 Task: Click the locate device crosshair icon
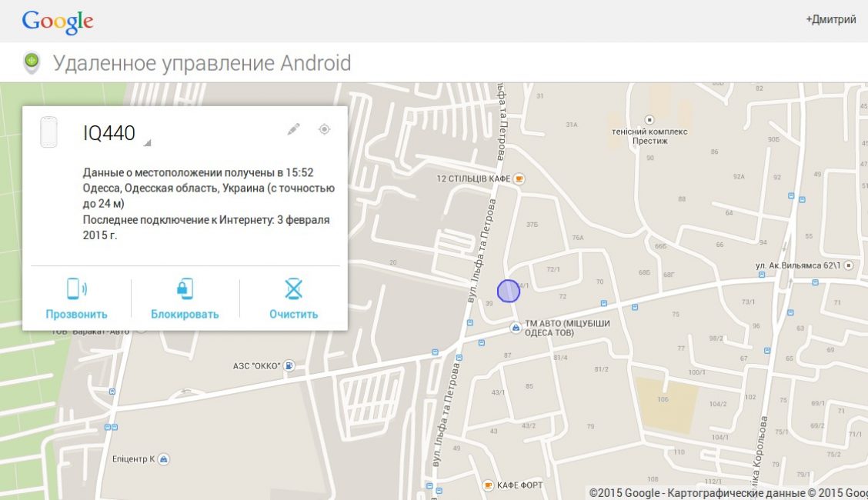coord(324,129)
